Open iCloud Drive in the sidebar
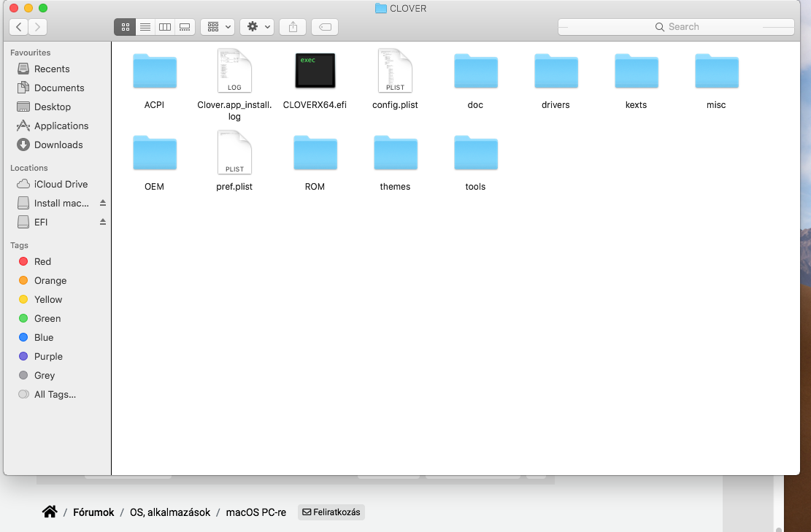The height and width of the screenshot is (532, 811). pos(52,184)
